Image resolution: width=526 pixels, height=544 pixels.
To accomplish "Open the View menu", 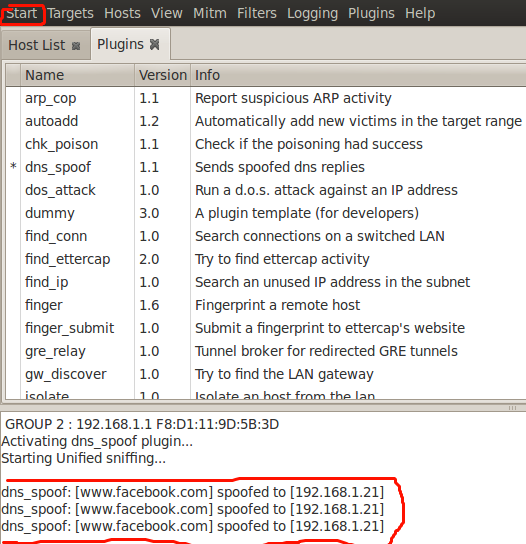I will tap(167, 14).
